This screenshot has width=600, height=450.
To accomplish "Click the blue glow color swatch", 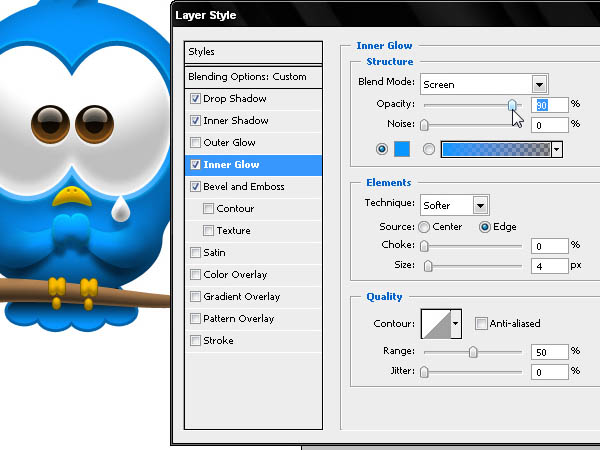I will tap(402, 149).
